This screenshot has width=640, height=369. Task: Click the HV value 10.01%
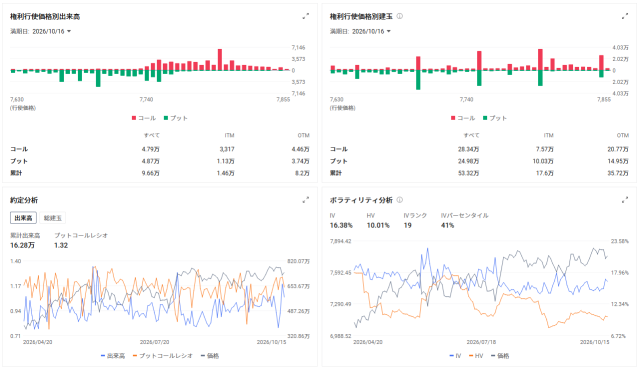(x=378, y=225)
